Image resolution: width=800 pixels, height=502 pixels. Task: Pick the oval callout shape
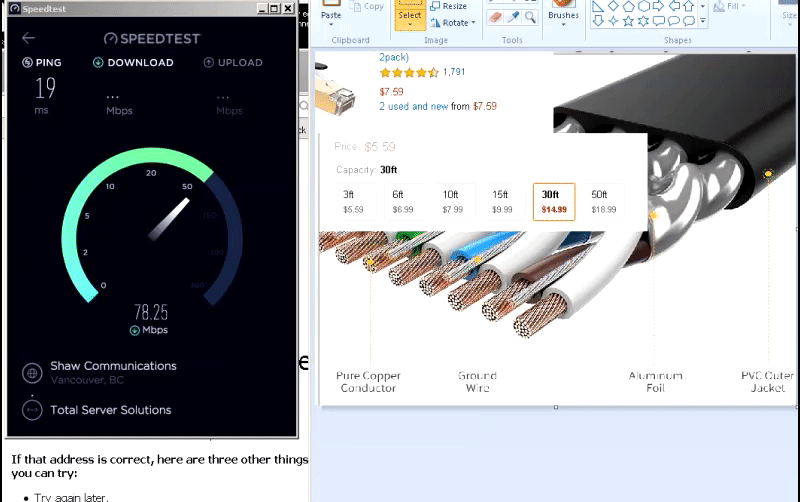point(674,21)
